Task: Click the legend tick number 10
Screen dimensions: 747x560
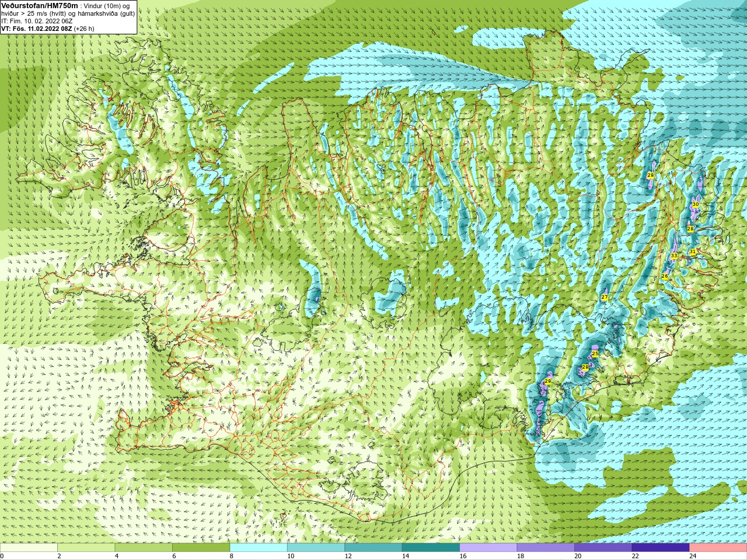Action: pos(291,556)
